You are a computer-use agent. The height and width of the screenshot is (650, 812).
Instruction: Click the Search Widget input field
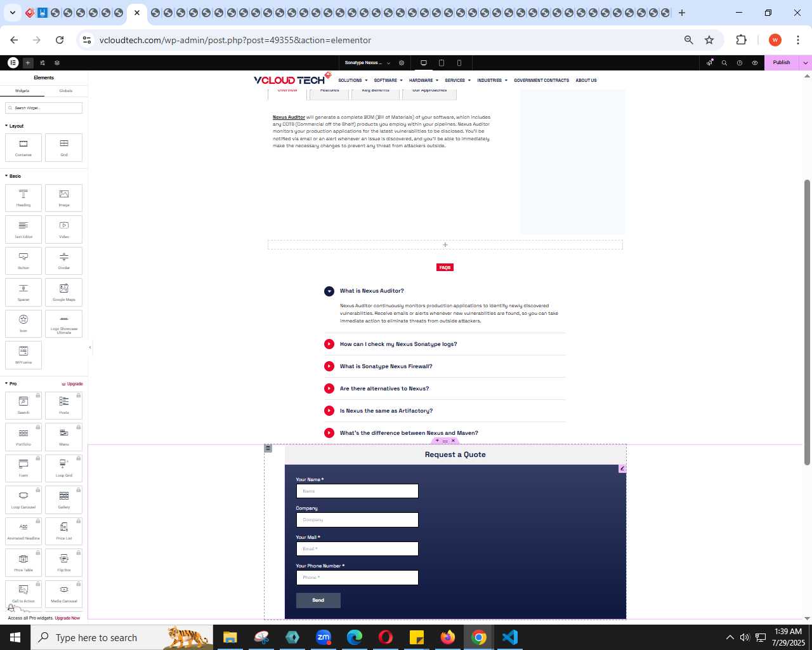pos(44,108)
